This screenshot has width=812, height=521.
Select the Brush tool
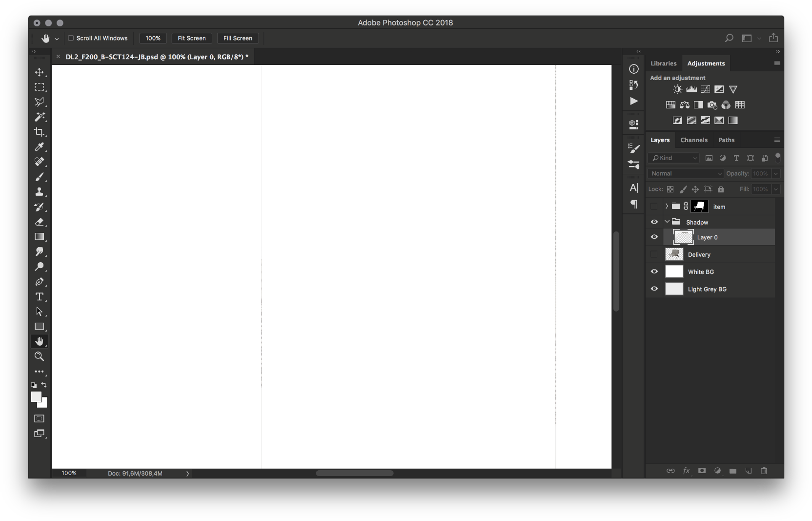point(40,177)
